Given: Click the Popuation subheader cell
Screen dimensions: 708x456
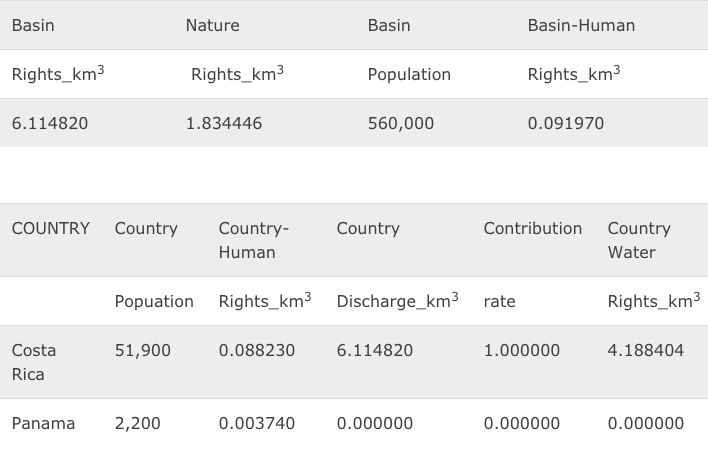Looking at the screenshot, I should coord(154,301).
